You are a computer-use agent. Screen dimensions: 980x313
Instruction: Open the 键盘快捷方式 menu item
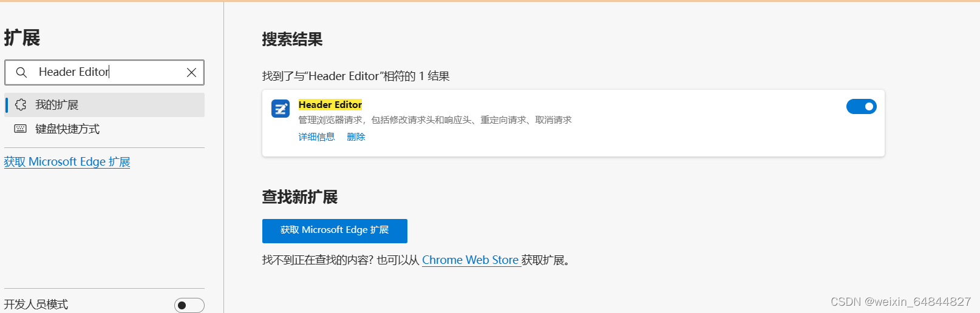click(x=104, y=129)
